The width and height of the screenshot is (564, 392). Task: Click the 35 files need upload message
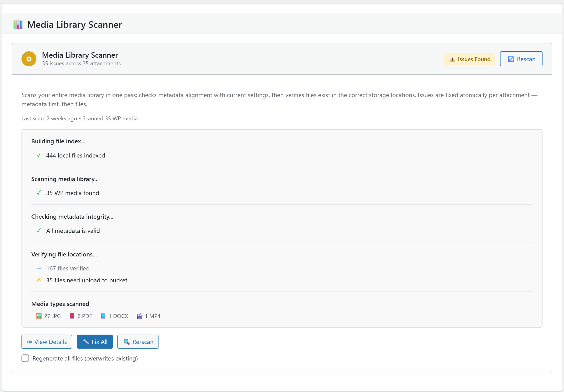(x=87, y=280)
